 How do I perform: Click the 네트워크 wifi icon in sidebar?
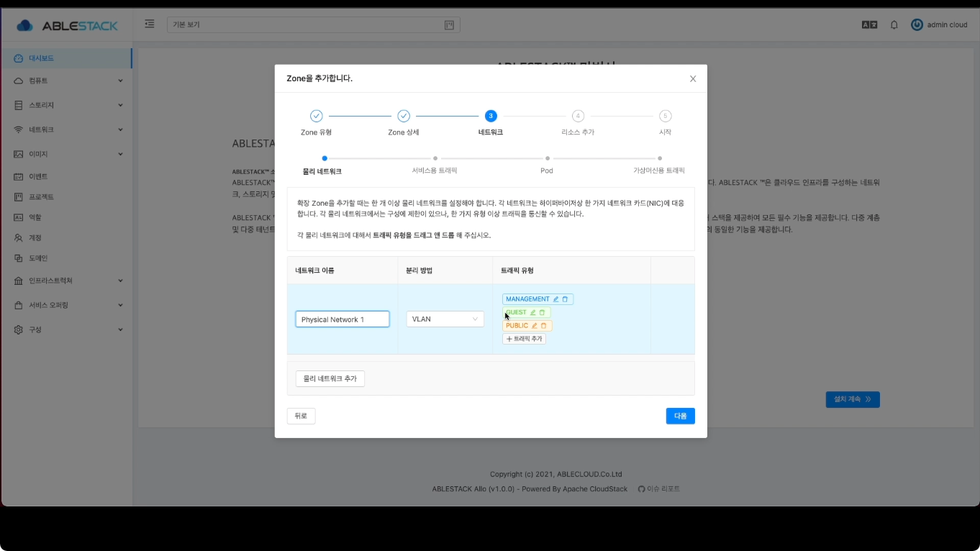pyautogui.click(x=19, y=129)
